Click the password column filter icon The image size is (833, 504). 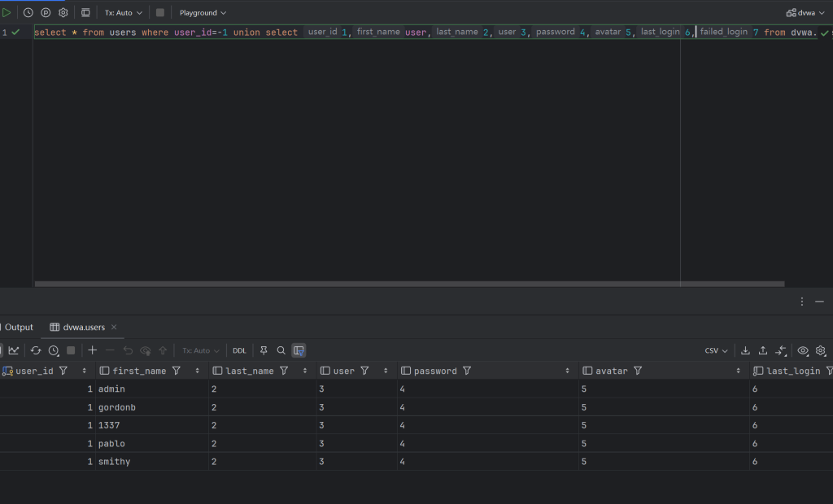tap(467, 371)
